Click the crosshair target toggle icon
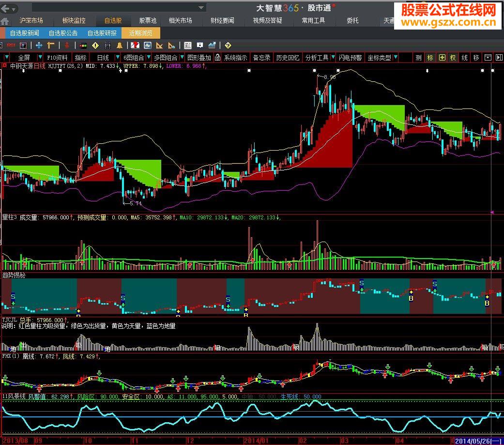 point(443,58)
